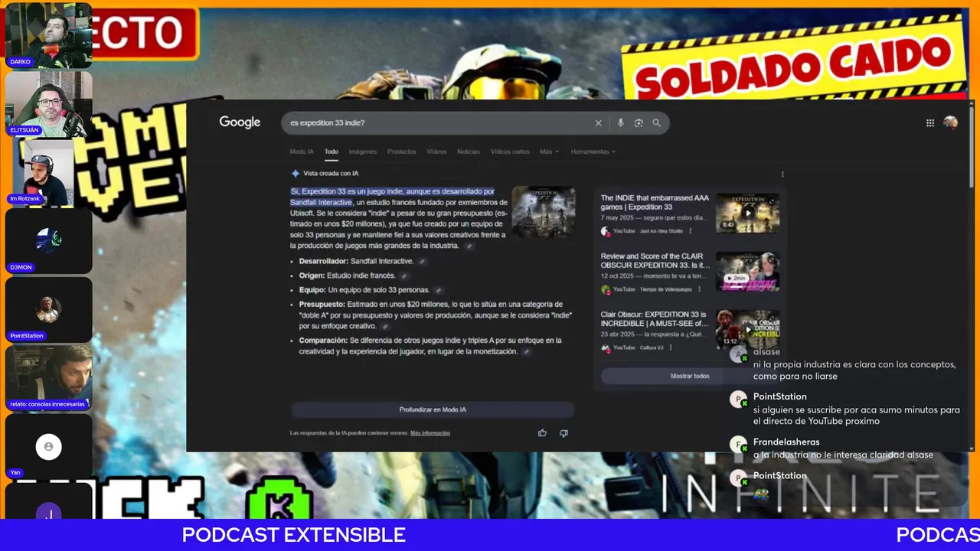
Task: Click the AI sparkle icon beside 'Vista creada con IA'
Action: click(x=295, y=174)
